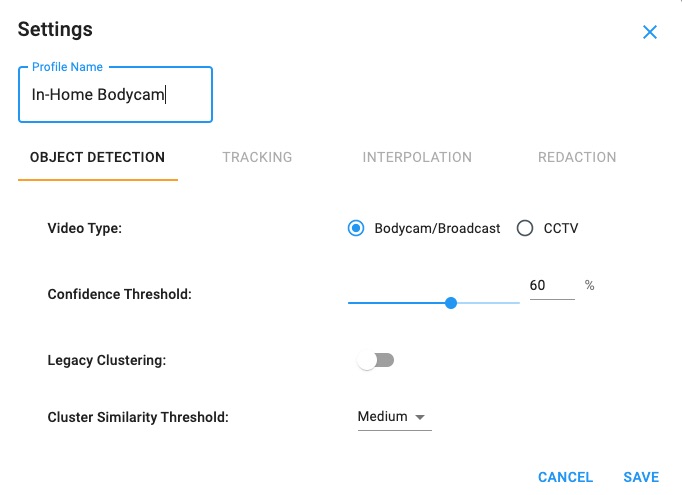Click the Confidence Threshold slider handle
The width and height of the screenshot is (682, 495).
coord(451,302)
